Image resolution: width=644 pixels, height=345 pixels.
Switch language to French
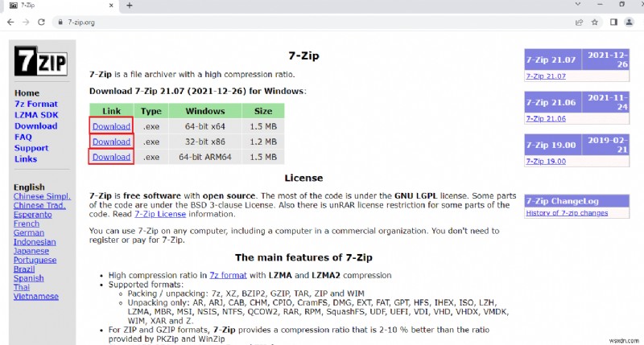pos(27,224)
